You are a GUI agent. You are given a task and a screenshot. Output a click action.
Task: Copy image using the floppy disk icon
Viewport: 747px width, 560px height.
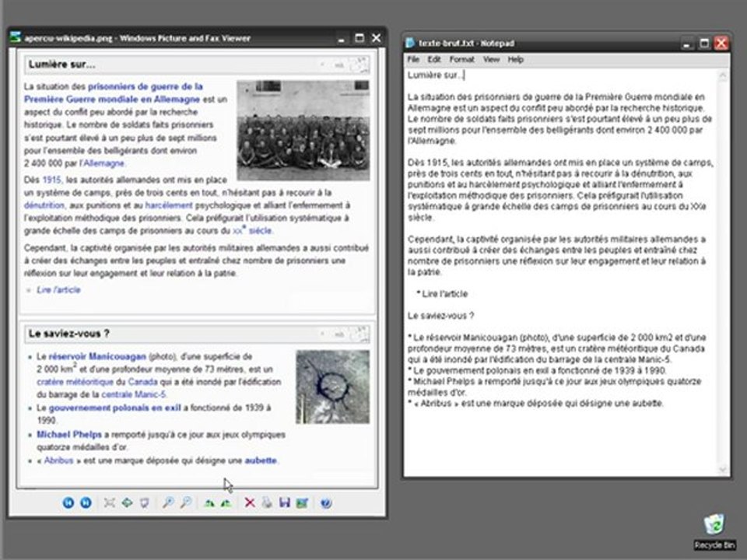(285, 502)
